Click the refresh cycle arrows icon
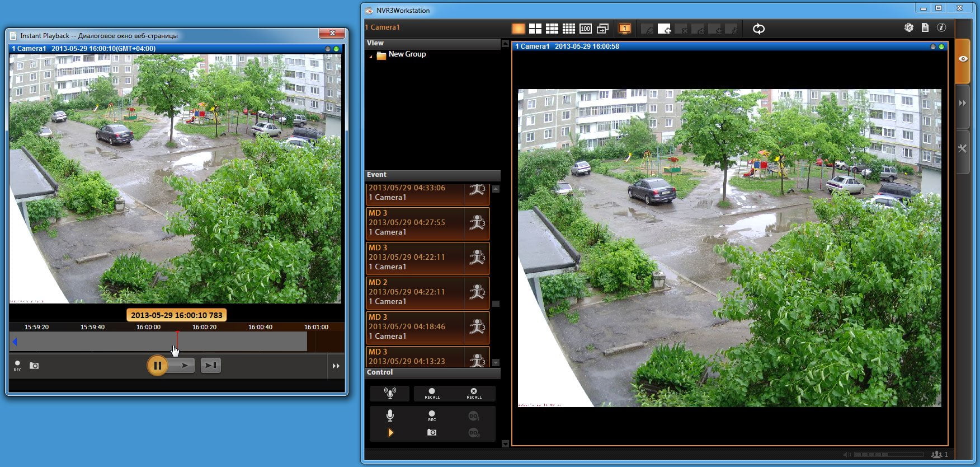980x467 pixels. point(758,29)
